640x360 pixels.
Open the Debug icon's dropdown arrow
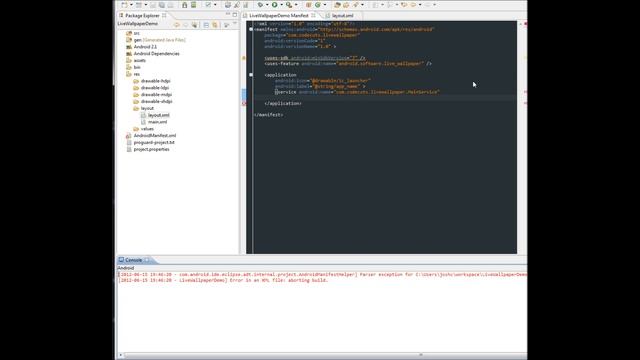point(267,5)
